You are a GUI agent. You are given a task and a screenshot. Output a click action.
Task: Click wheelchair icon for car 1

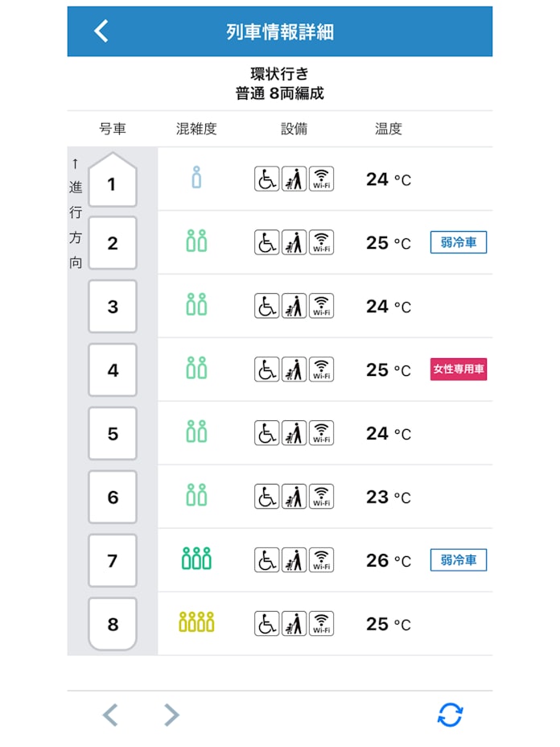point(267,179)
